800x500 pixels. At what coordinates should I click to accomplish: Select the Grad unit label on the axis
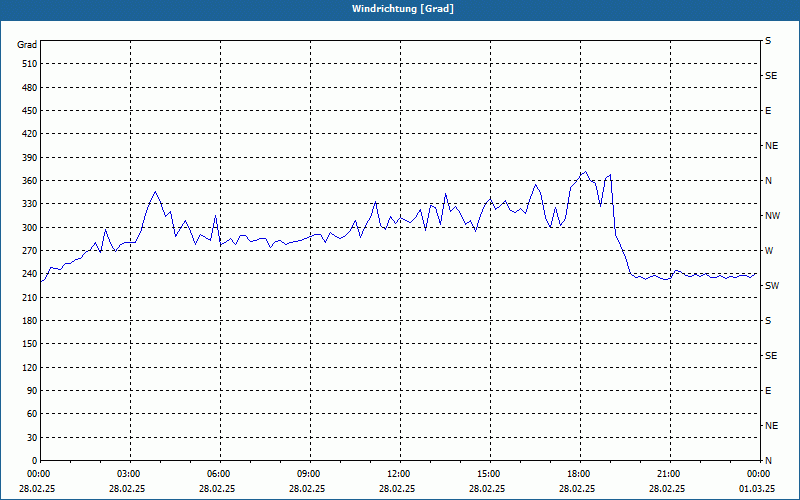27,45
